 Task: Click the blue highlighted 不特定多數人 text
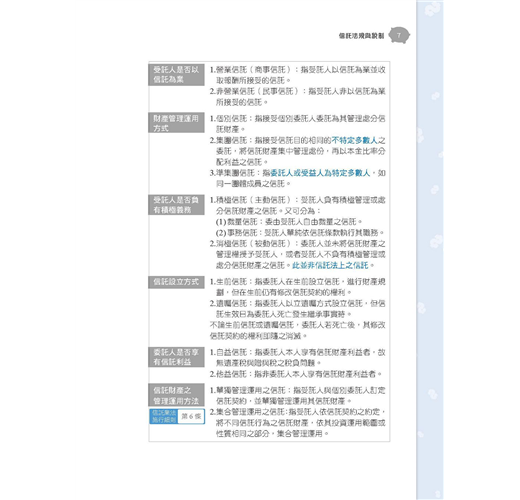[354, 140]
